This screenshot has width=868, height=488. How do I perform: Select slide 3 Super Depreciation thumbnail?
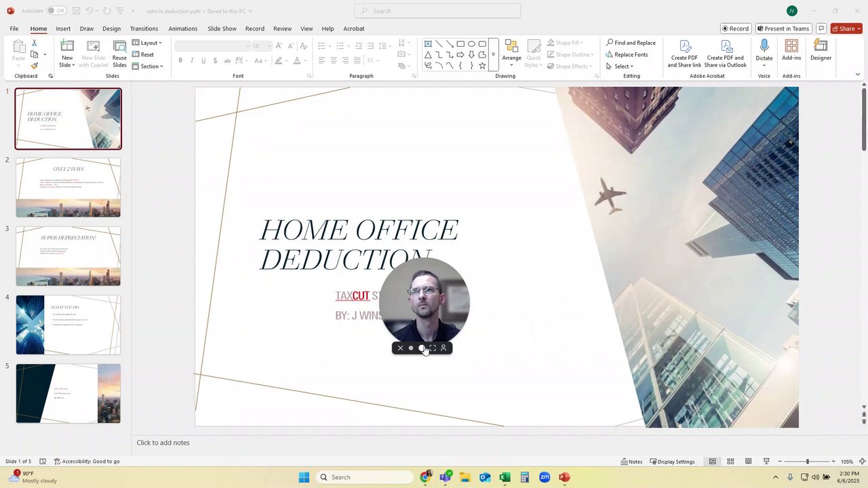pos(68,256)
